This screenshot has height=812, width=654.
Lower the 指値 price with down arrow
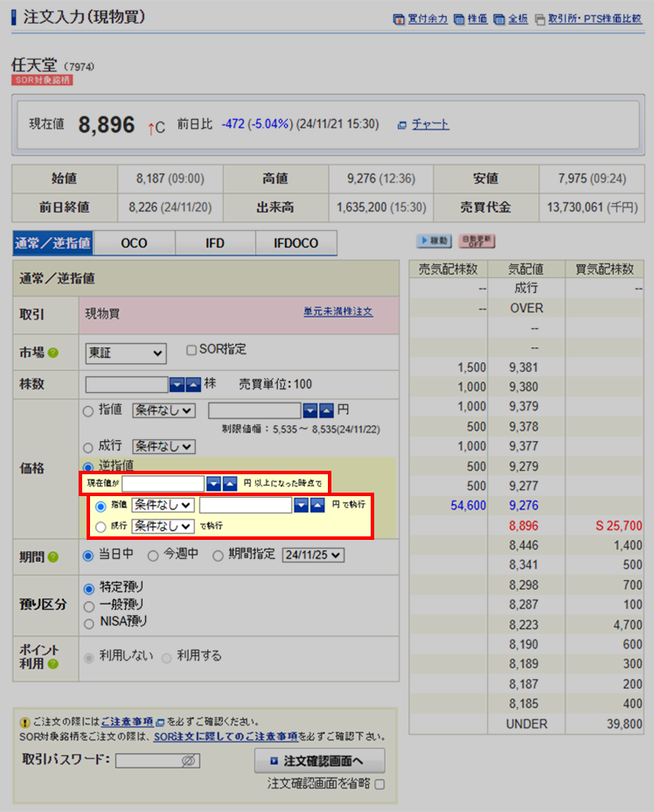click(310, 410)
